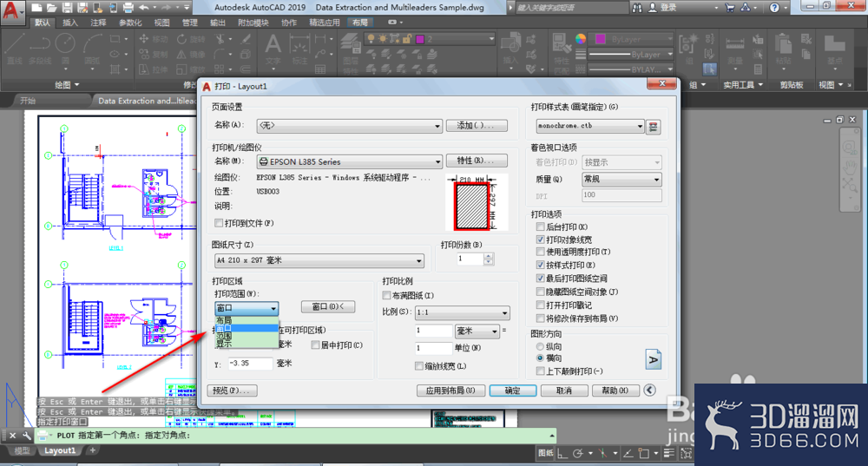Enable Center the plot (居中打印) checkbox
Screen dimensions: 868x466
(x=316, y=345)
